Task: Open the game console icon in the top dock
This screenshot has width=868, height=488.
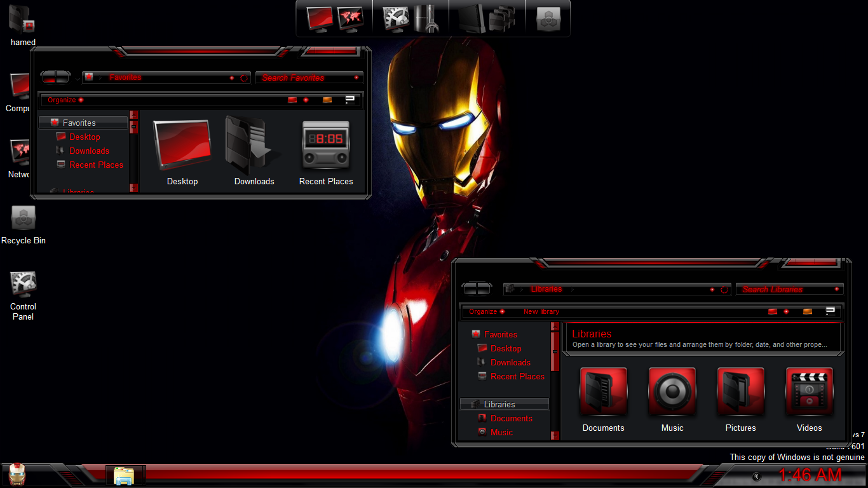Action: (x=425, y=18)
